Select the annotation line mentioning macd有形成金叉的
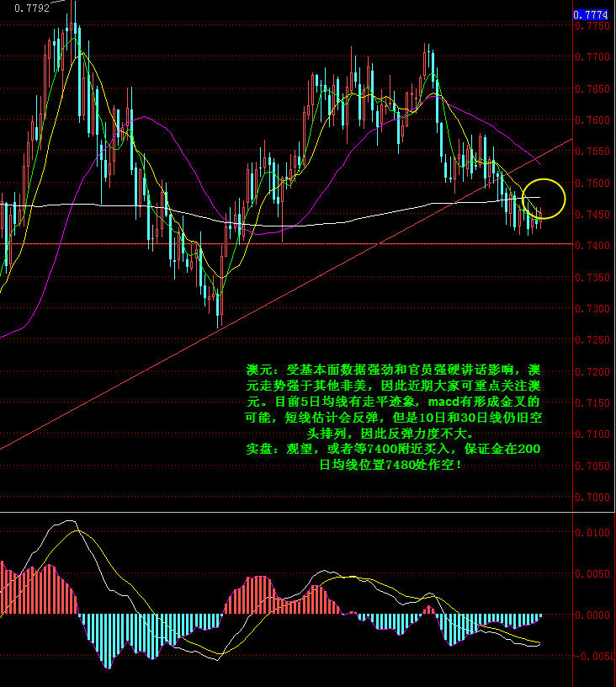 (393, 402)
